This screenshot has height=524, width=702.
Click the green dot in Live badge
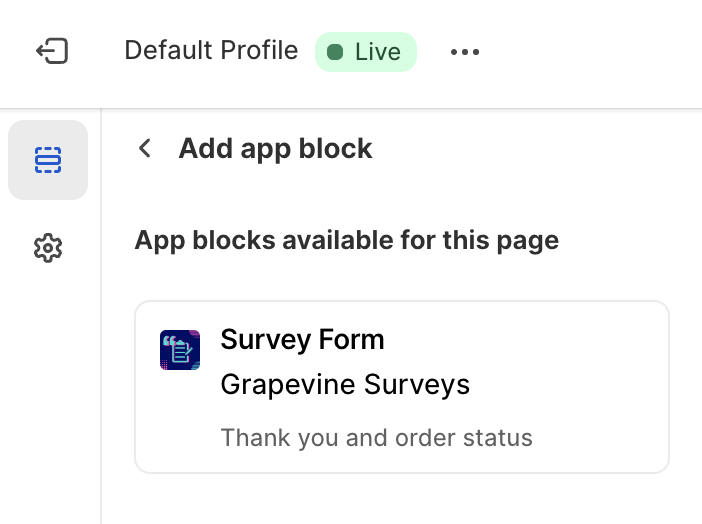pyautogui.click(x=336, y=52)
